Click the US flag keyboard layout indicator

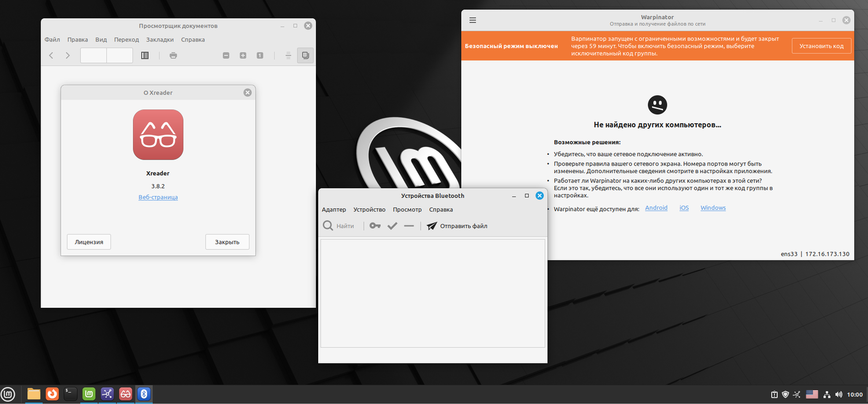click(812, 395)
